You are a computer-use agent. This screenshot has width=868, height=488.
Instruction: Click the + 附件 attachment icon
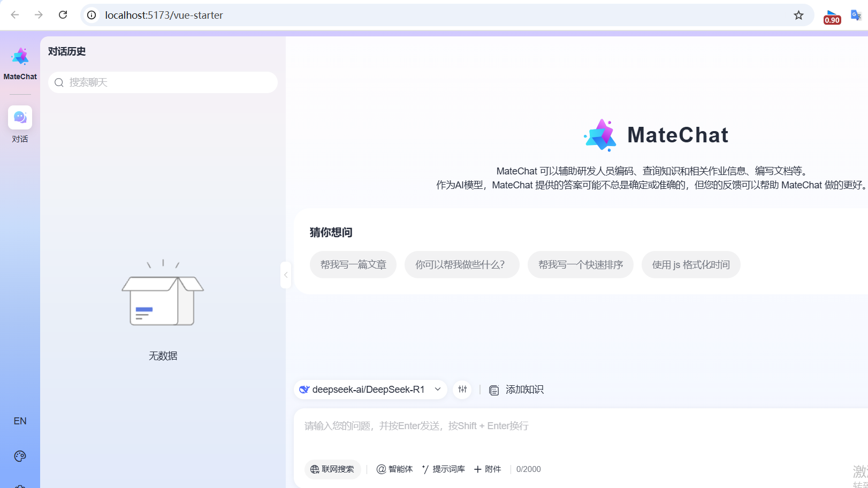tap(477, 469)
